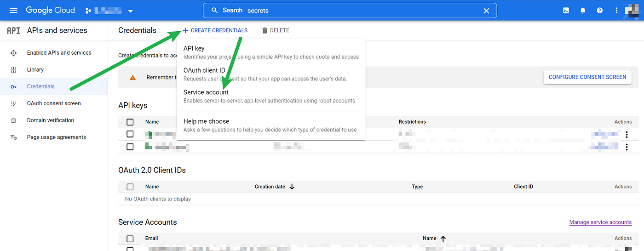This screenshot has width=644, height=251.
Task: Select Help me choose option
Action: pos(271,125)
